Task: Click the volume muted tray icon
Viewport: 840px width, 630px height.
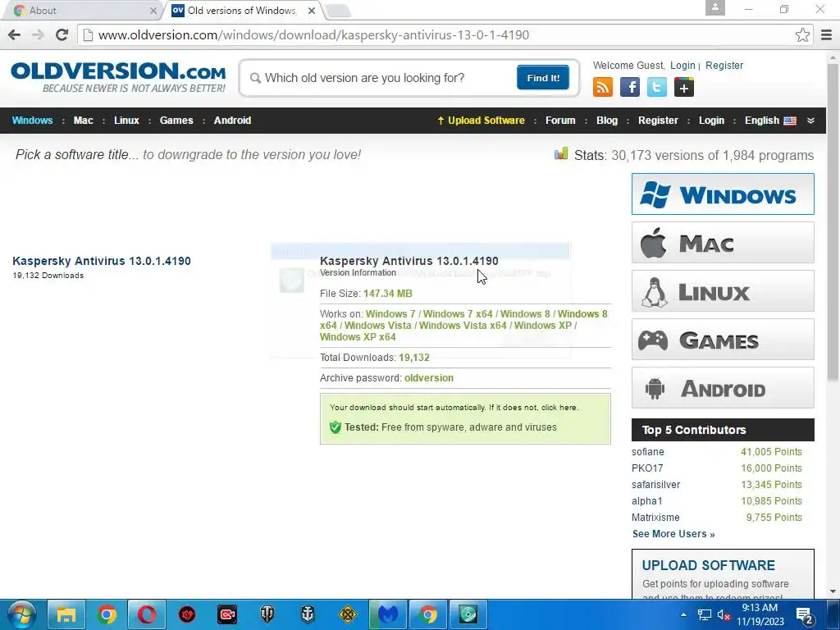Action: [x=724, y=615]
